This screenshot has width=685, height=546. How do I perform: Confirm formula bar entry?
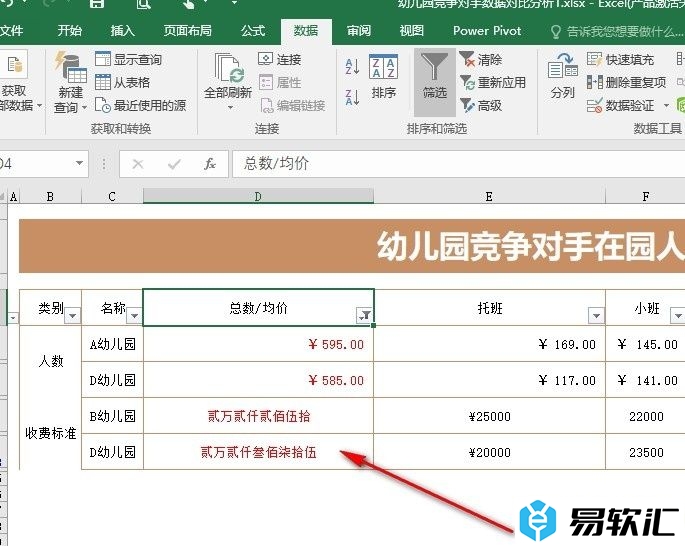click(174, 164)
